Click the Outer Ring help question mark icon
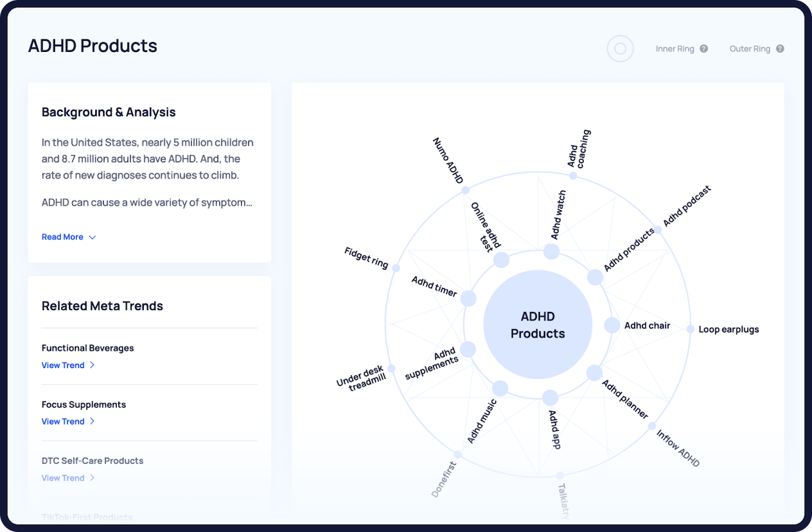812x532 pixels. (x=780, y=49)
